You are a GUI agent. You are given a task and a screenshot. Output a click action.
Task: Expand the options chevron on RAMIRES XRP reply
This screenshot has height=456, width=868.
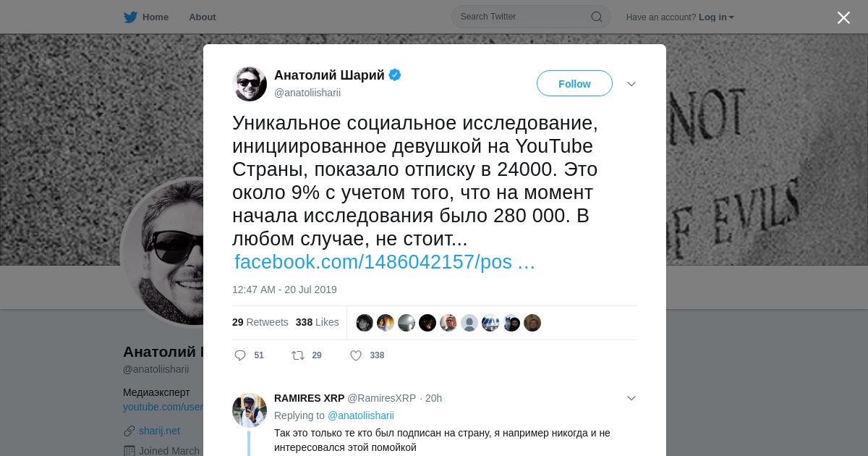coord(631,398)
